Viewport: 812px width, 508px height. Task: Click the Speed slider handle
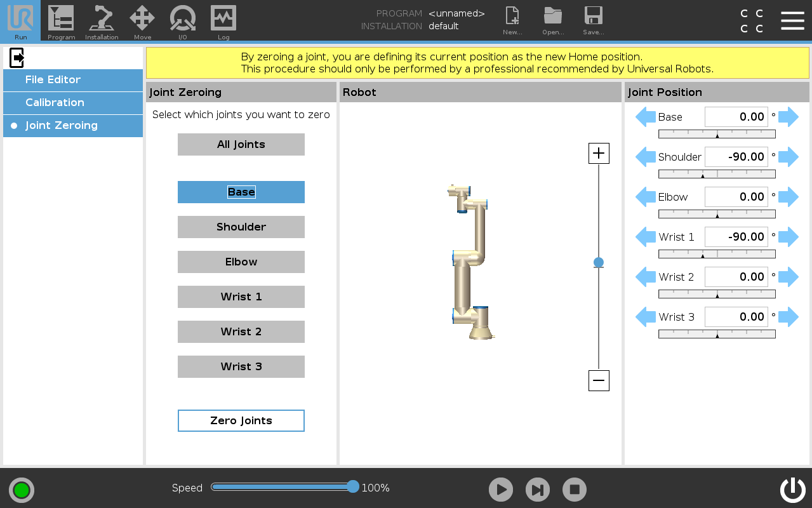[353, 487]
